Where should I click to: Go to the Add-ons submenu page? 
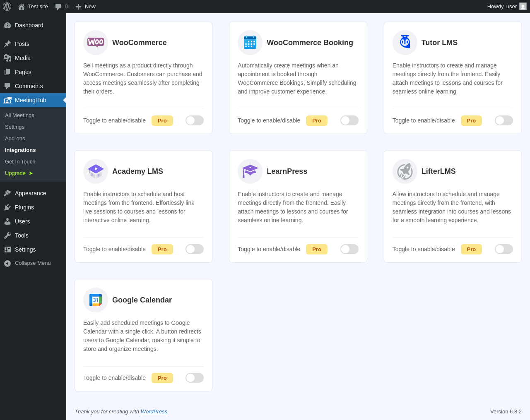click(x=15, y=139)
